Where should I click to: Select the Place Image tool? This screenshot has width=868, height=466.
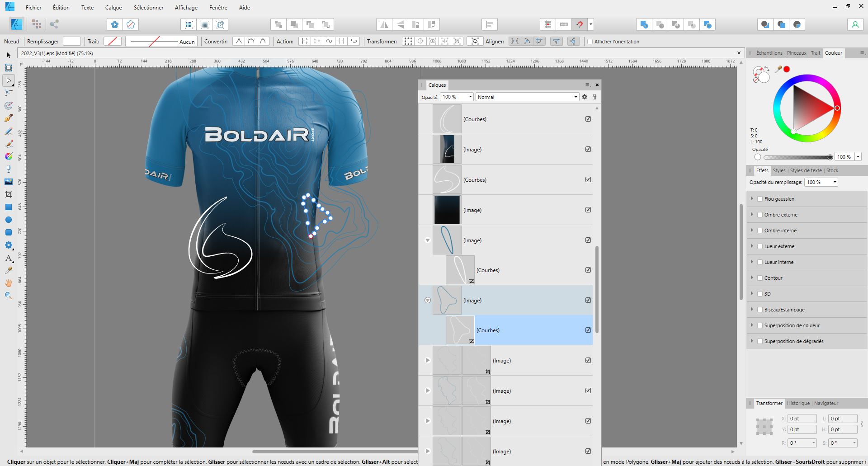click(x=9, y=182)
